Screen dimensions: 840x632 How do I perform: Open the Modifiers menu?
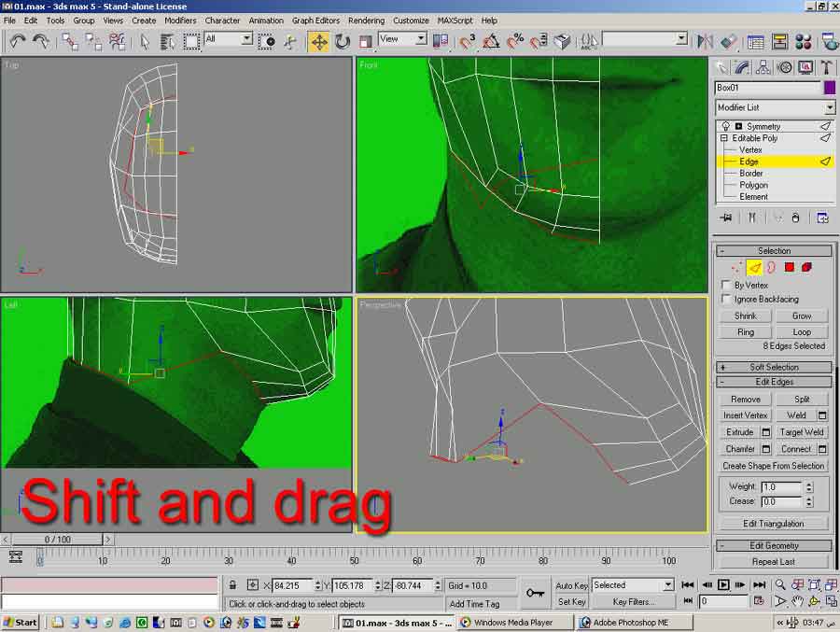pos(180,21)
